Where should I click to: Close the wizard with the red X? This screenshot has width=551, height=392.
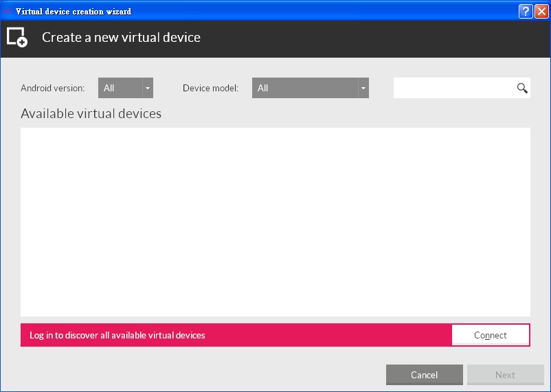coord(541,11)
